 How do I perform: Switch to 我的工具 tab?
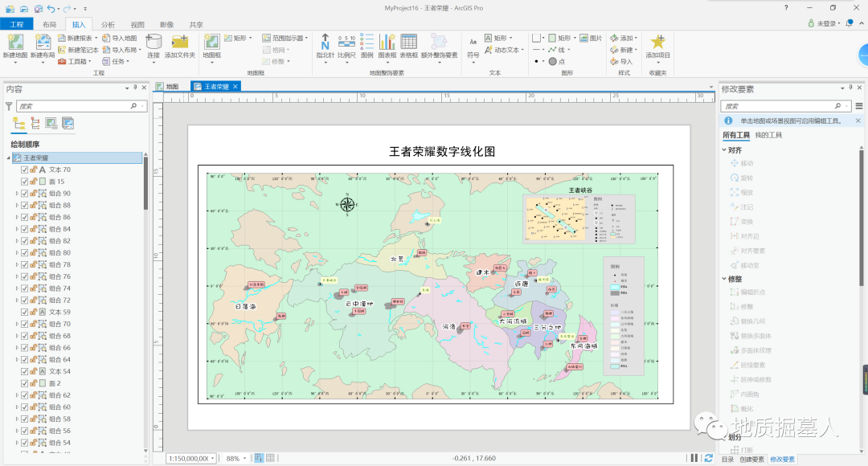(768, 135)
